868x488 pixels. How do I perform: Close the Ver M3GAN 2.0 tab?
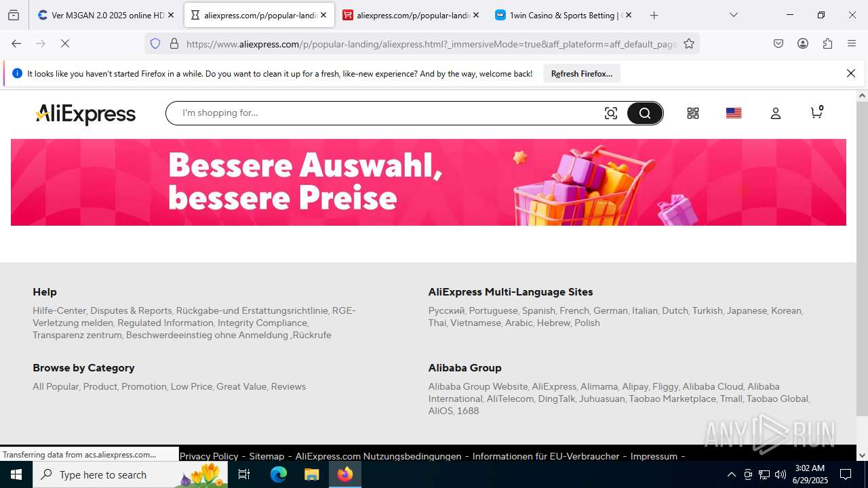point(171,15)
